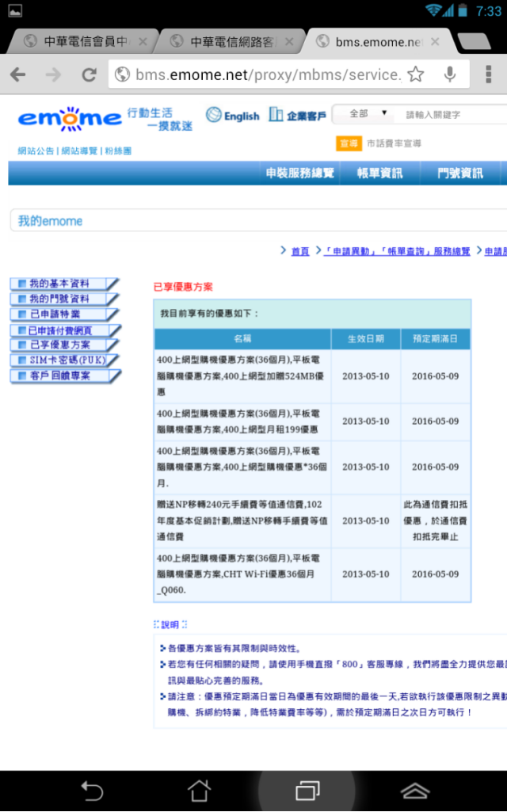This screenshot has width=507, height=812.
Task: Switch to 中華電信網路客 tab
Action: [x=228, y=41]
